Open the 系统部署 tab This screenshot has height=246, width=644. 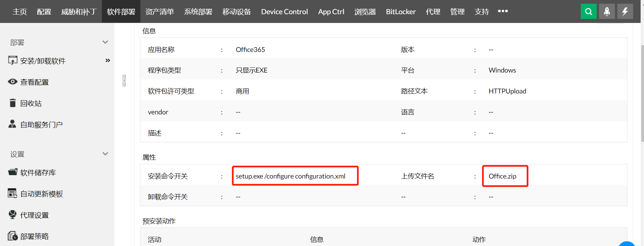click(x=198, y=12)
